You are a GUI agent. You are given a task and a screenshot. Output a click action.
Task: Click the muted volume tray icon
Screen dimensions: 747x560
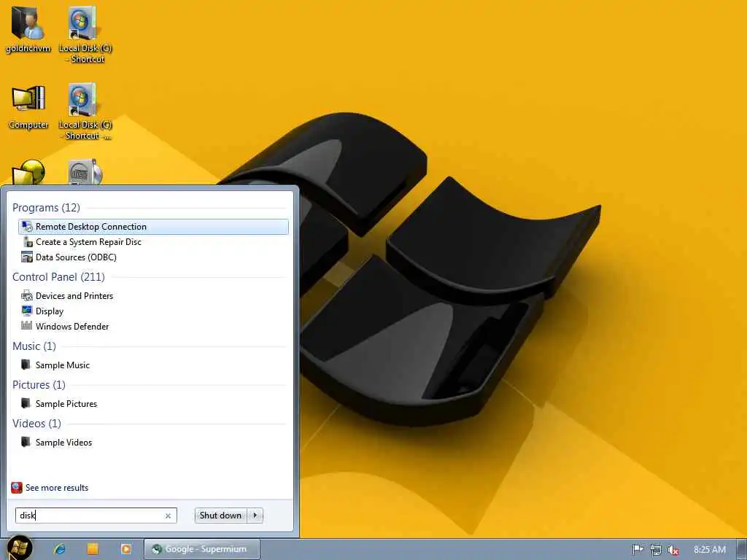(673, 550)
